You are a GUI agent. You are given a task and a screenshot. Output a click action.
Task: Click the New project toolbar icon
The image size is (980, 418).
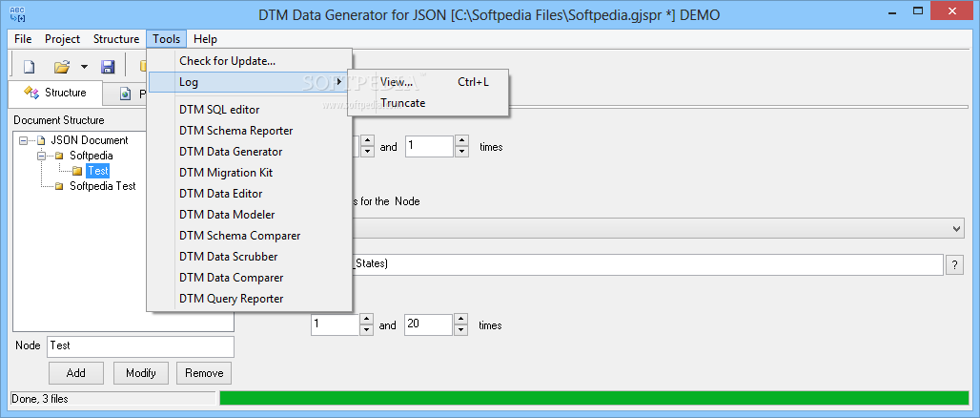point(29,67)
